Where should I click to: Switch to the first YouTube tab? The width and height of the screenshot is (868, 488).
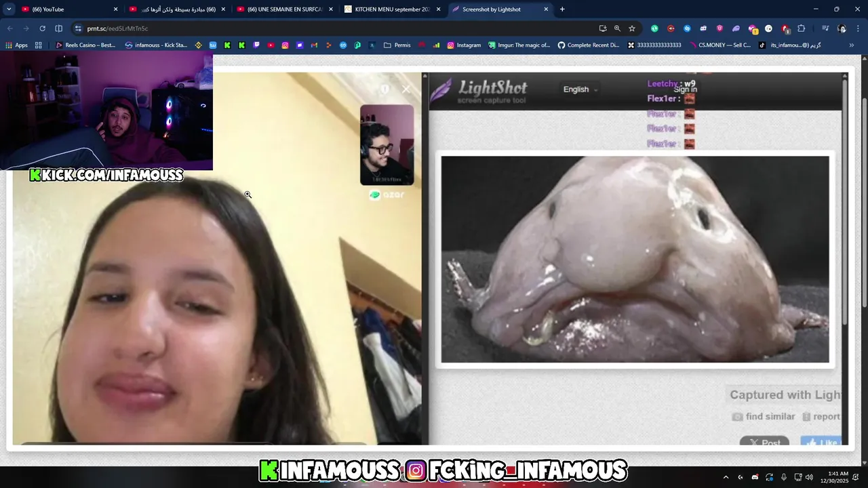click(70, 9)
